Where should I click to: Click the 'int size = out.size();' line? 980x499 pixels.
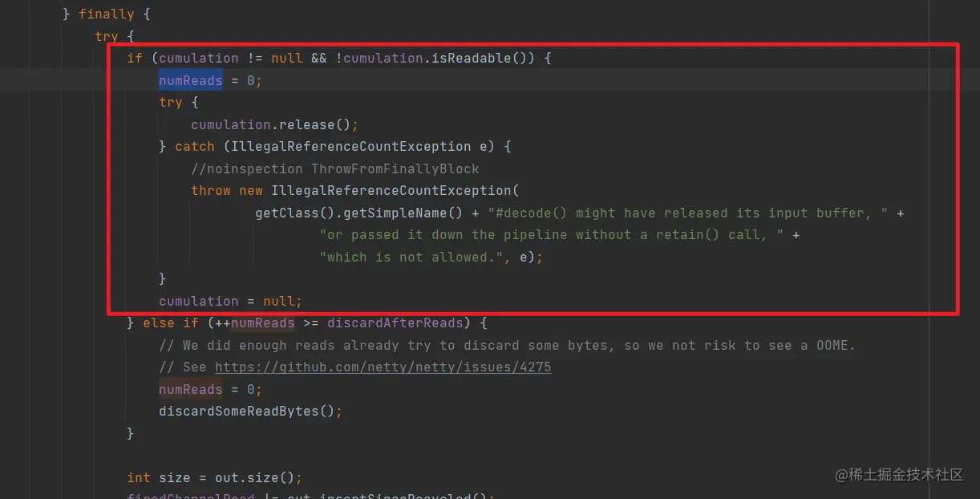pos(215,478)
